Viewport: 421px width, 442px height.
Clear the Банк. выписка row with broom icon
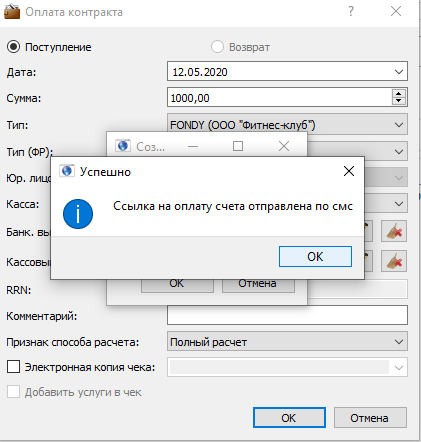click(x=394, y=231)
